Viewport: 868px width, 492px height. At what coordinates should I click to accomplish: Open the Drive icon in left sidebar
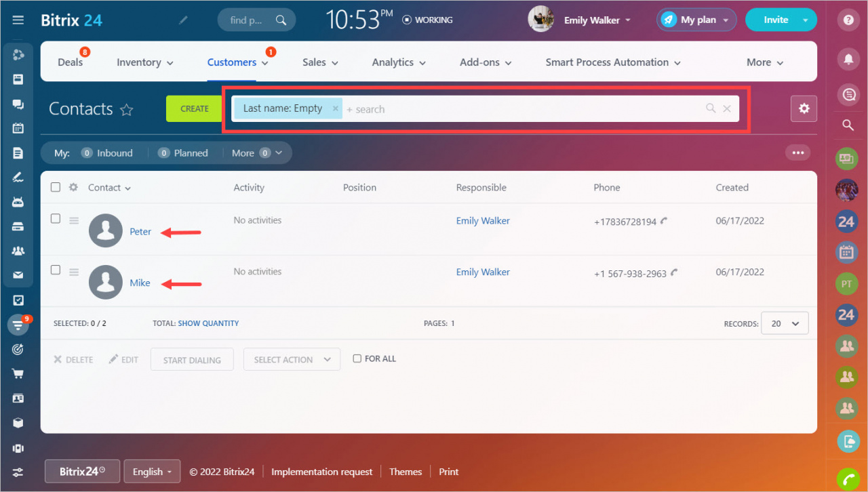pos(18,226)
